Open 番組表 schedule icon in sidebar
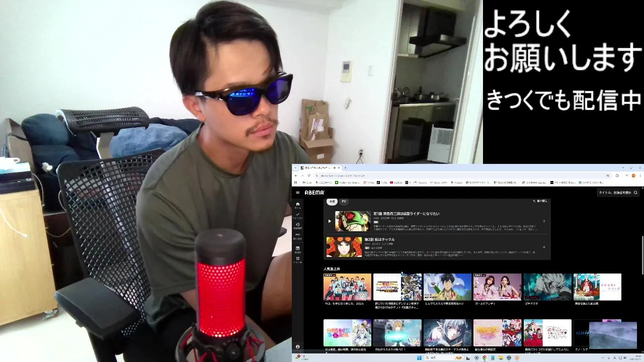 click(298, 249)
